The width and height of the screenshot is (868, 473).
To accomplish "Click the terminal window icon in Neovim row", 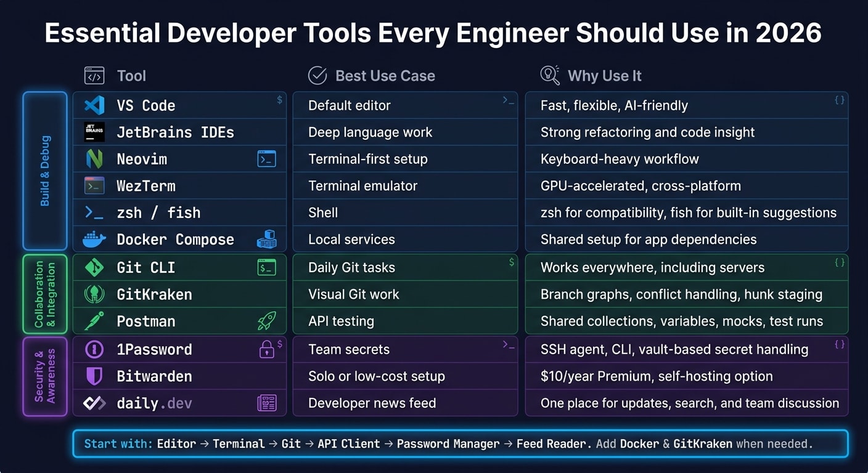I will pyautogui.click(x=266, y=159).
